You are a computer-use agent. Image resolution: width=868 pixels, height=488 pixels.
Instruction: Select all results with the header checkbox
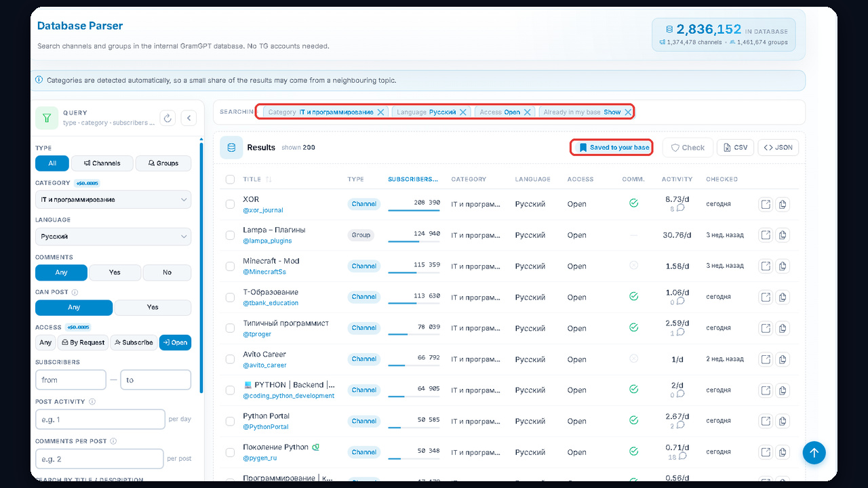230,180
